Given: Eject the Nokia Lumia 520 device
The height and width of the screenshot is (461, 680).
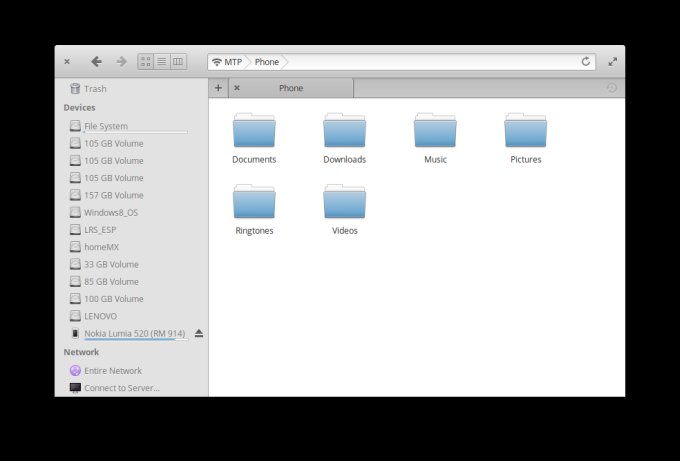Looking at the screenshot, I should click(199, 333).
